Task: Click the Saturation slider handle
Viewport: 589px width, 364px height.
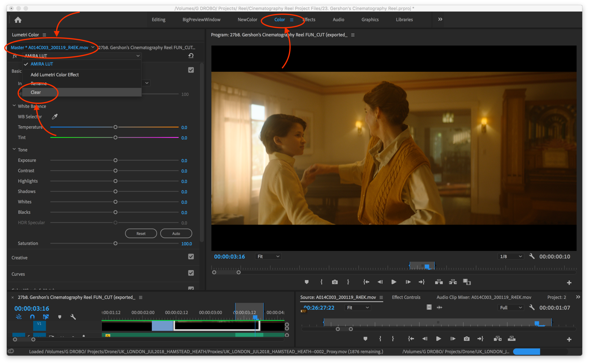Action: pyautogui.click(x=115, y=243)
